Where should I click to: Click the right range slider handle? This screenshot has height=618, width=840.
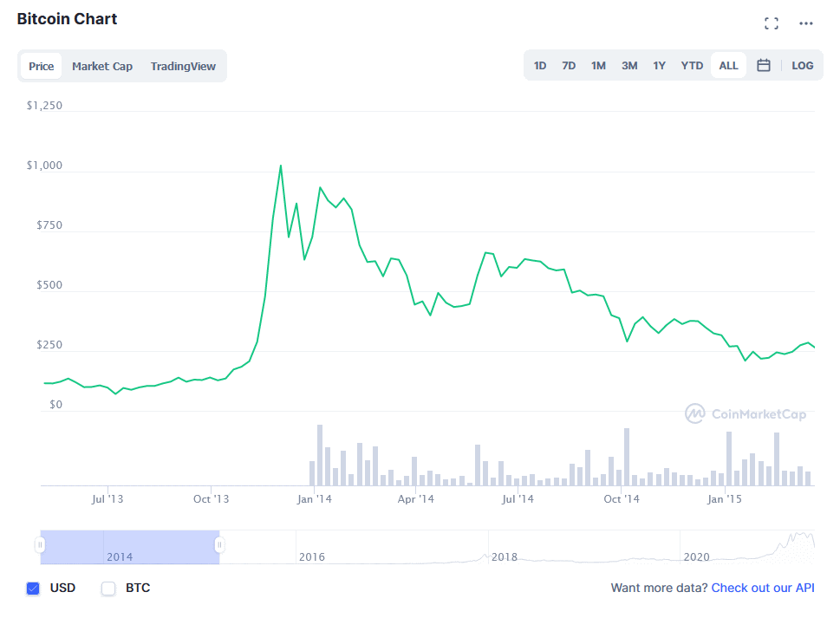pos(219,545)
